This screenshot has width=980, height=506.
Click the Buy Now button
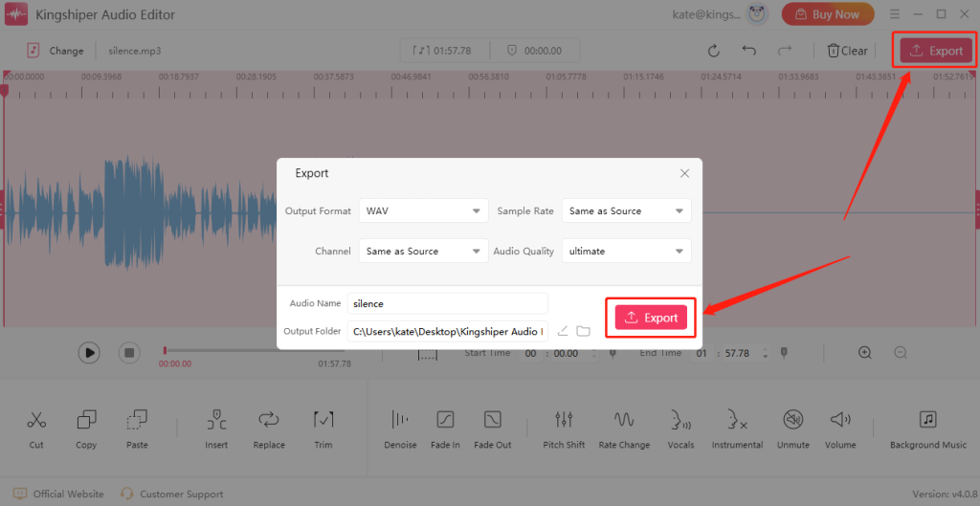828,14
